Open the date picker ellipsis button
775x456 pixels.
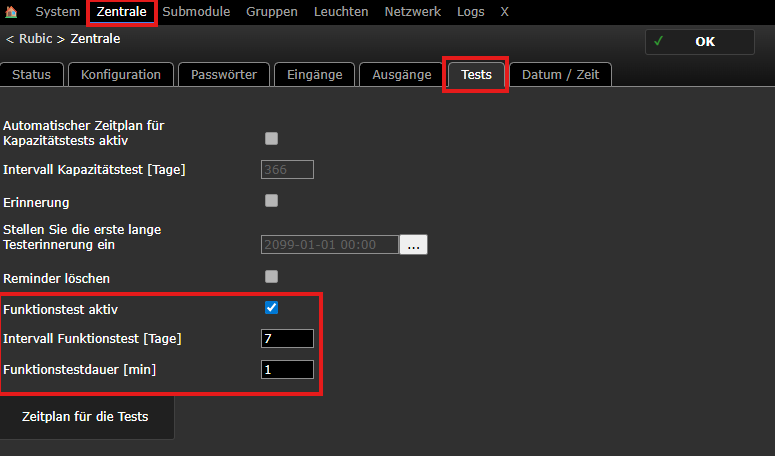[x=413, y=244]
